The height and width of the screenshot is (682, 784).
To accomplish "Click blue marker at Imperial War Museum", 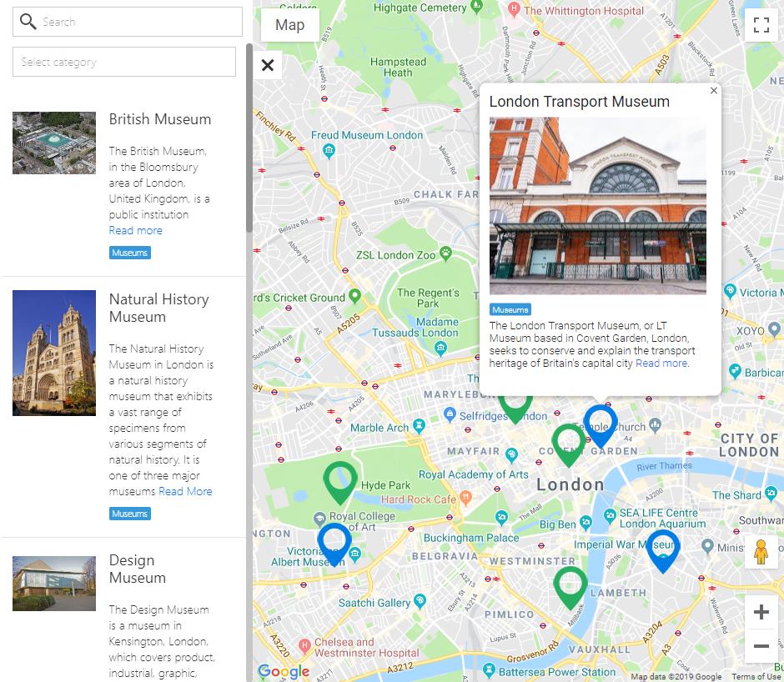I will (663, 550).
